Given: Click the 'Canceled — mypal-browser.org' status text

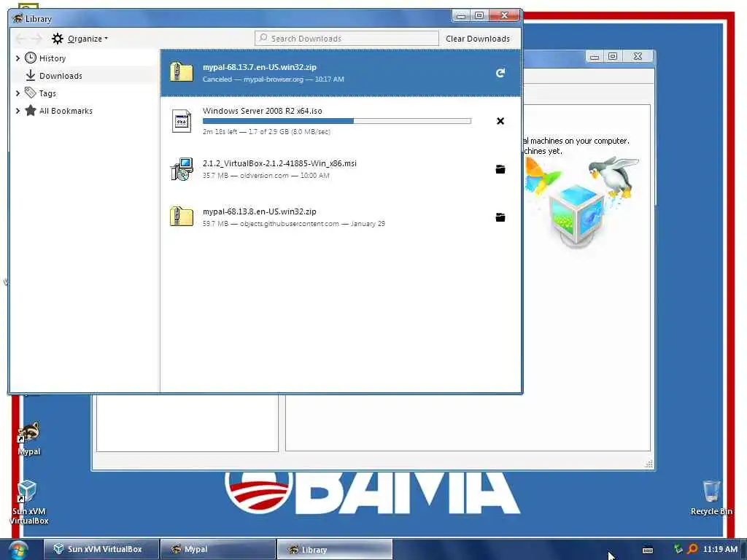Looking at the screenshot, I should [x=253, y=79].
